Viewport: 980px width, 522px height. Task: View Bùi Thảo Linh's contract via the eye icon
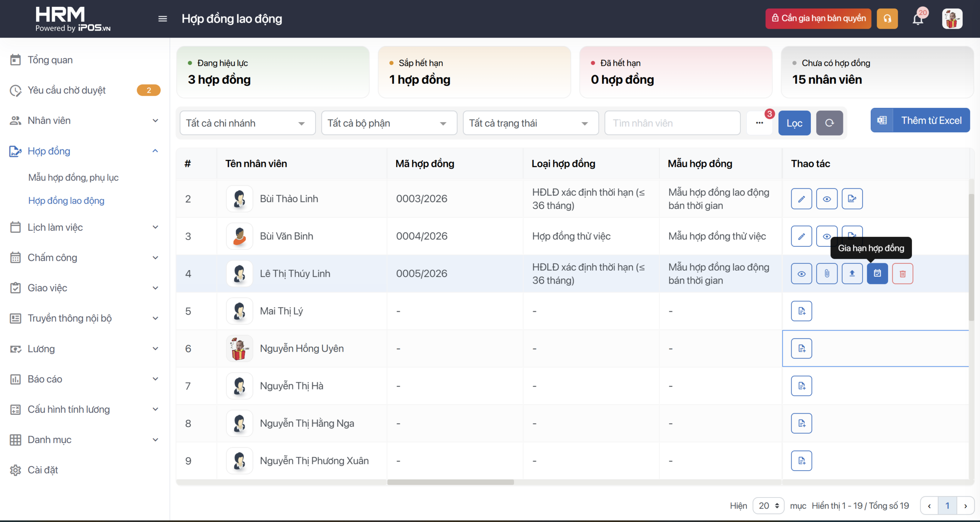pos(826,199)
